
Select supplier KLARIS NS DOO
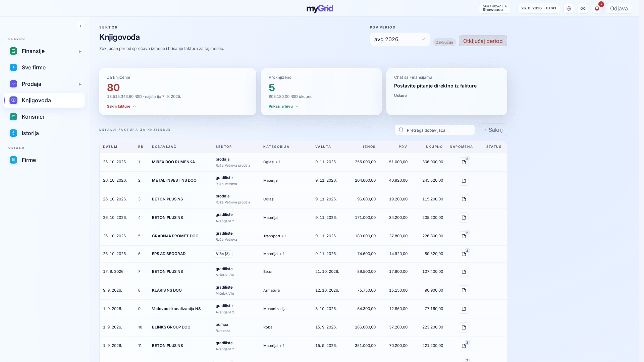tap(167, 290)
